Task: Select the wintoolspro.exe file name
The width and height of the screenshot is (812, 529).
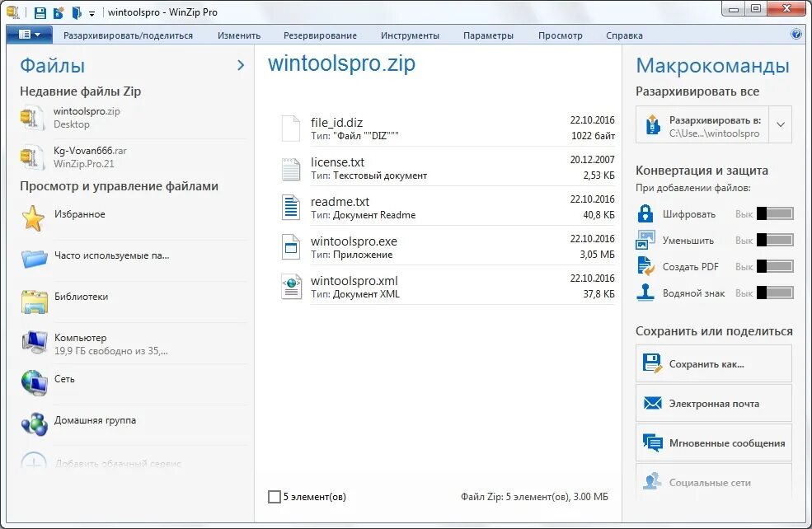Action: pyautogui.click(x=354, y=241)
